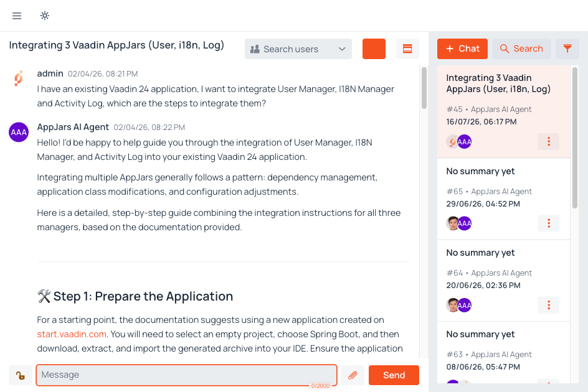Click the #45 • AppJars AI Agent label
The width and height of the screenshot is (588, 392).
tap(488, 110)
